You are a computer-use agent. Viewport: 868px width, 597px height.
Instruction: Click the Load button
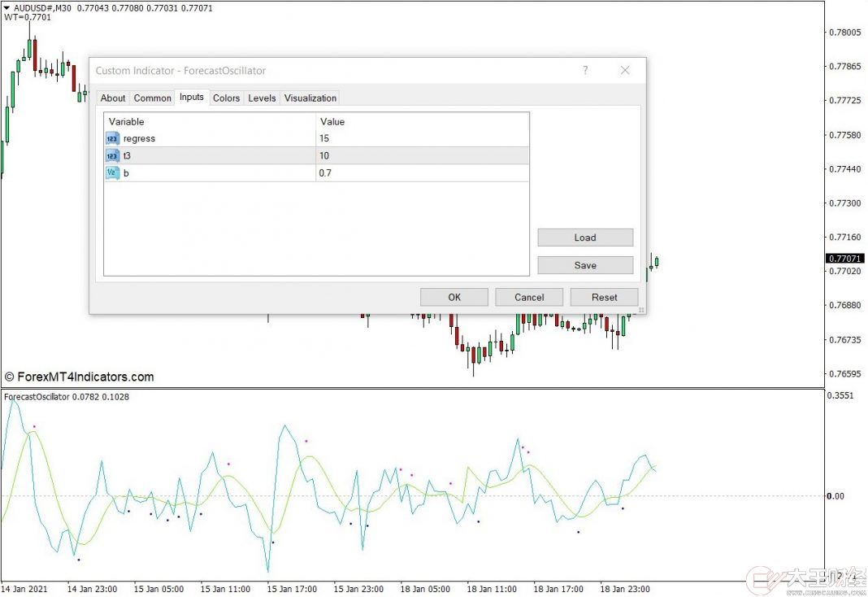585,237
